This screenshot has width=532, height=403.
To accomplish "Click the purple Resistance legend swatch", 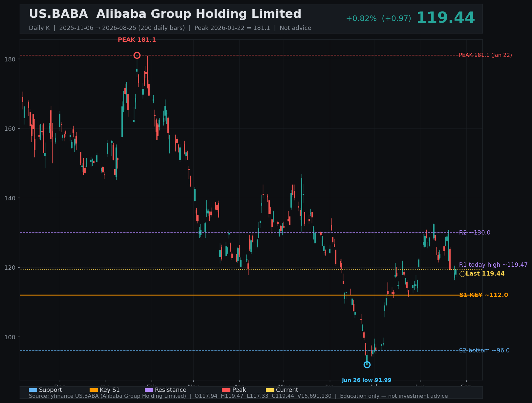I will 149,390.
